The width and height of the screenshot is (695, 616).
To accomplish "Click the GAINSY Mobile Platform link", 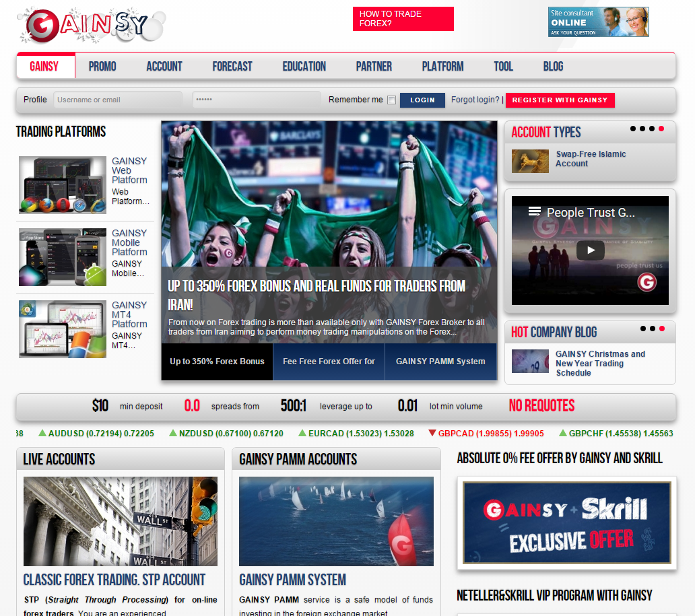I will pos(129,242).
